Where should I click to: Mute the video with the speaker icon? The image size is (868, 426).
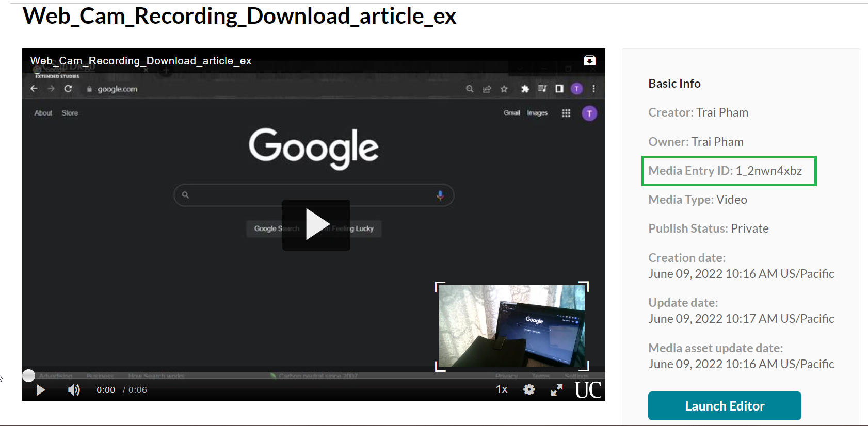74,390
